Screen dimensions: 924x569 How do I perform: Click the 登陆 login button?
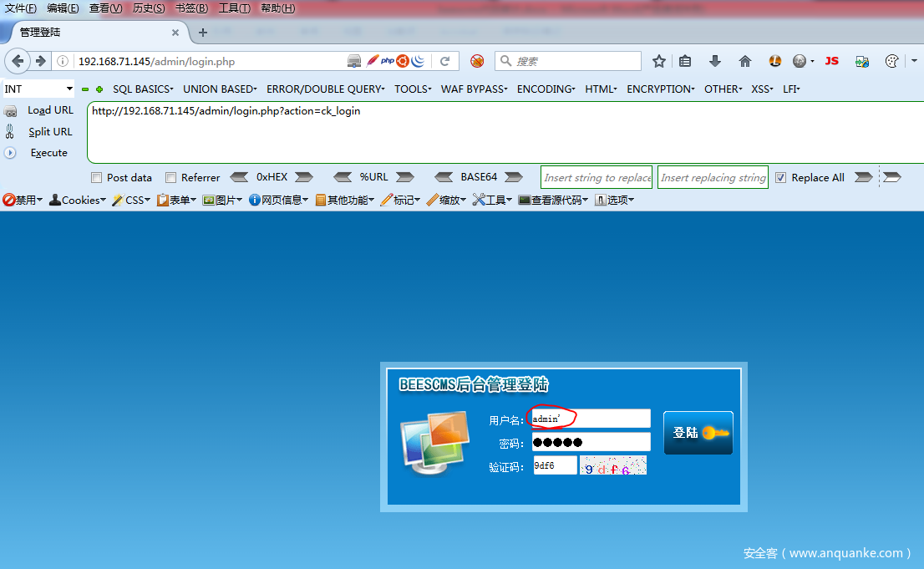click(698, 433)
